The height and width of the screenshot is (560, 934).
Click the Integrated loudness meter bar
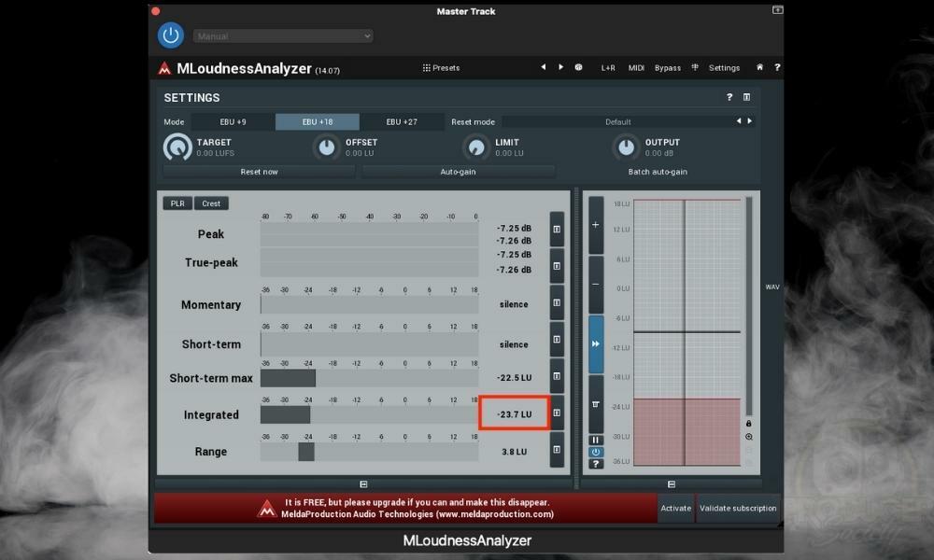(x=369, y=414)
